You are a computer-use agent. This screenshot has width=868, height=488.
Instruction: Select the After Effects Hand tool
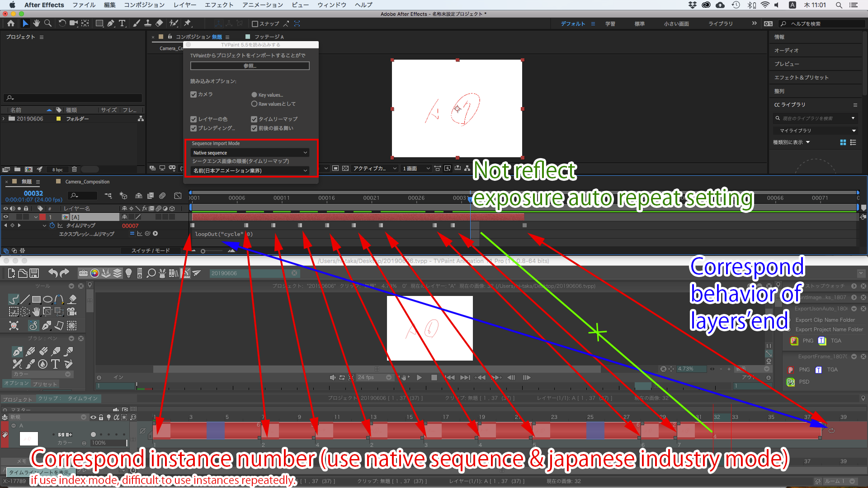pos(37,23)
